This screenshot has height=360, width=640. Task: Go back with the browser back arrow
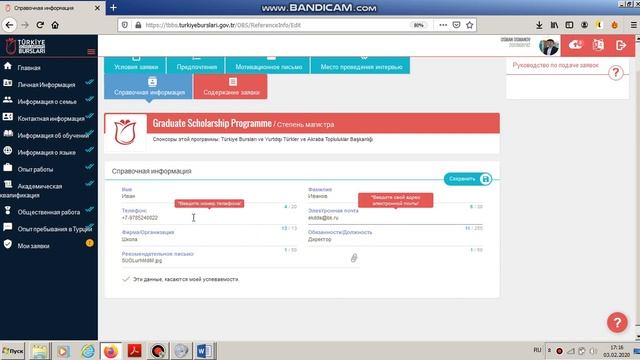[9, 25]
